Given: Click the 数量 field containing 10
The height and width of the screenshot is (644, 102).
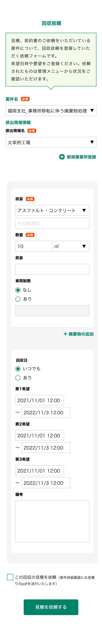Looking at the screenshot, I should click(x=34, y=246).
